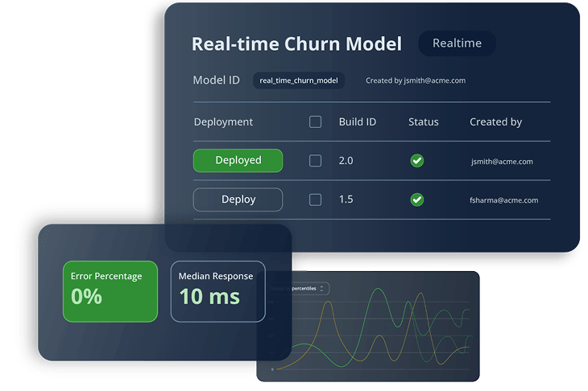Toggle the select-all checkbox in table header

[315, 122]
